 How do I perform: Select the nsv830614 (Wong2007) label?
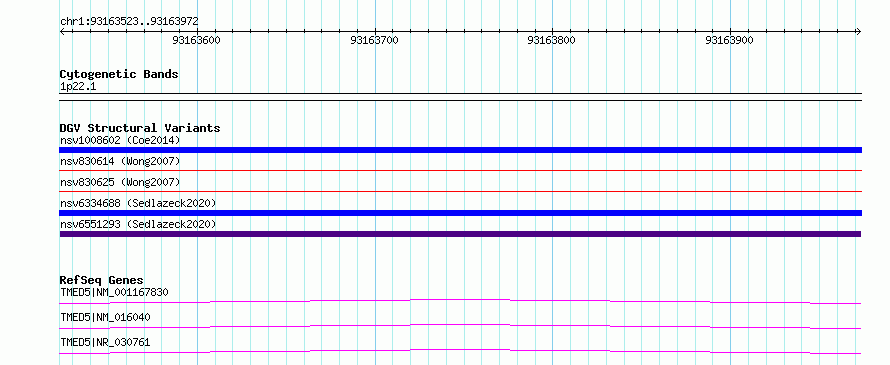[120, 161]
